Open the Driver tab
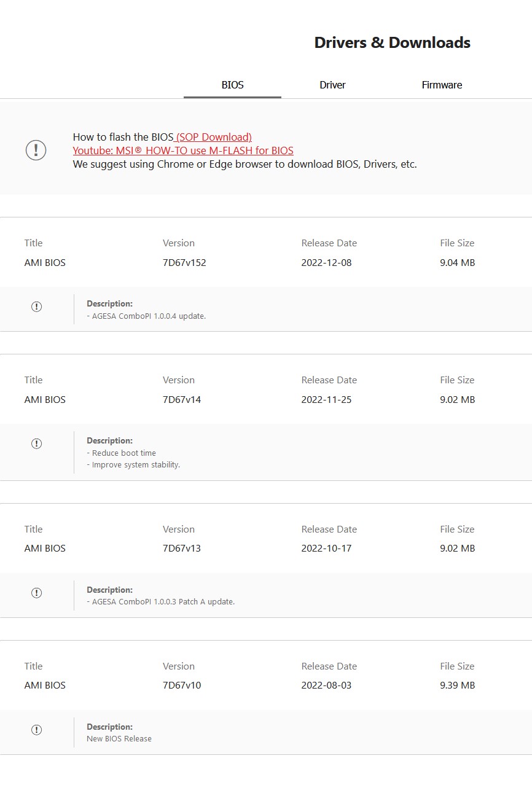532x785 pixels. (332, 85)
